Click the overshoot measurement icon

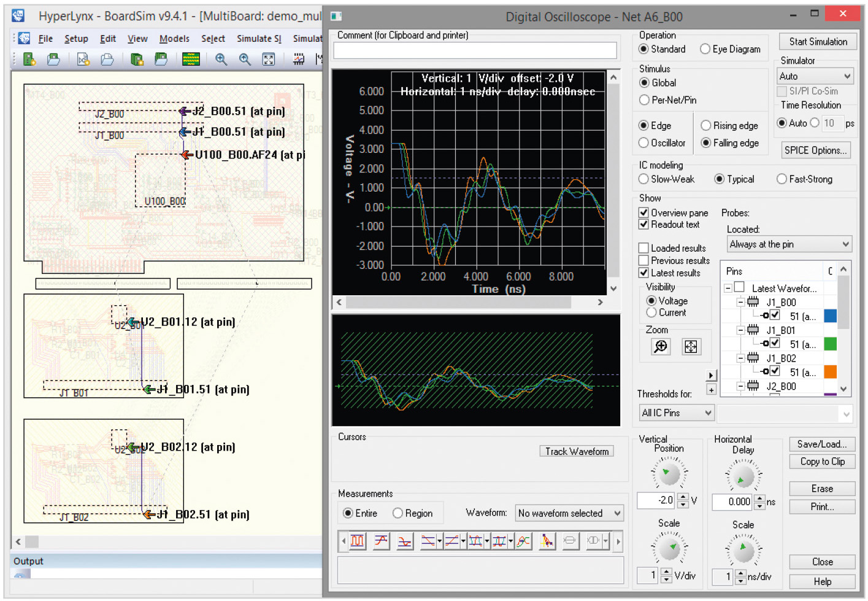coord(381,541)
